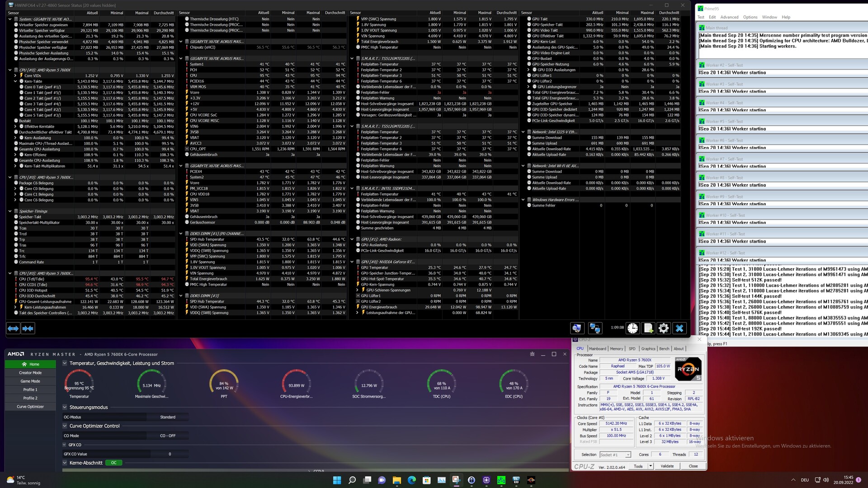The height and width of the screenshot is (488, 868).
Task: Open weather widget showing 14°C
Action: [23, 480]
